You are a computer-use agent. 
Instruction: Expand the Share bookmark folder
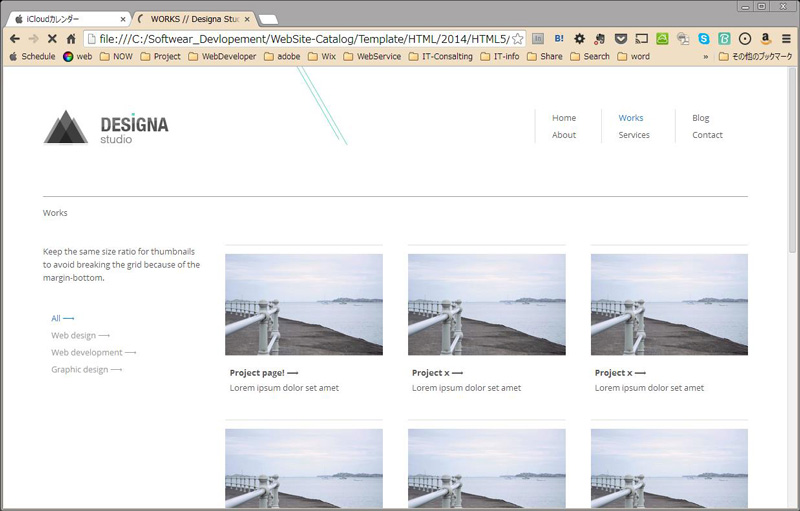pos(545,57)
